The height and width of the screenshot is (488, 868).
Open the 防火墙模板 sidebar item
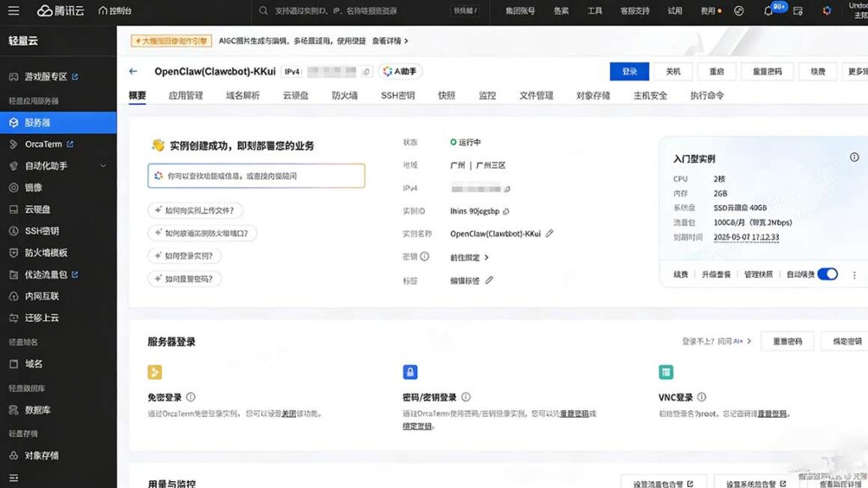(45, 252)
